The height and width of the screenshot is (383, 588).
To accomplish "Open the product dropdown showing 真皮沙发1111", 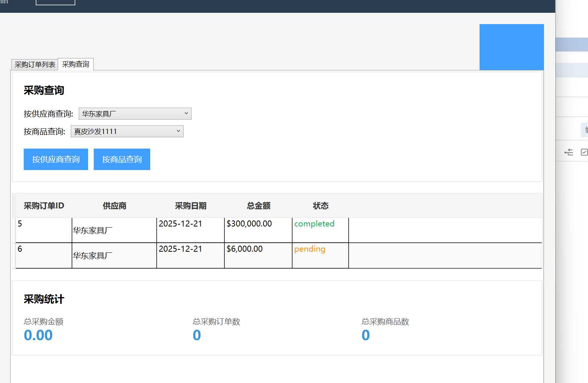I will 127,131.
